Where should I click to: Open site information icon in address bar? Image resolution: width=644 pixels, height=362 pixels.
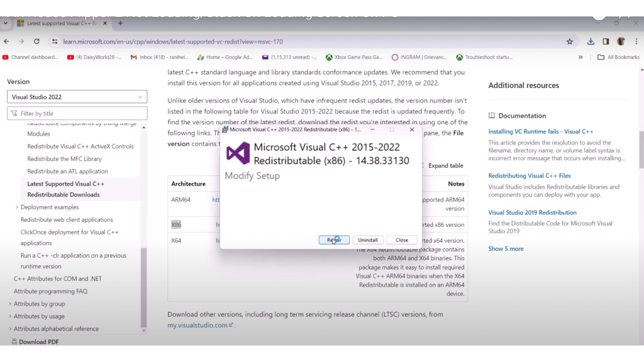pyautogui.click(x=55, y=41)
